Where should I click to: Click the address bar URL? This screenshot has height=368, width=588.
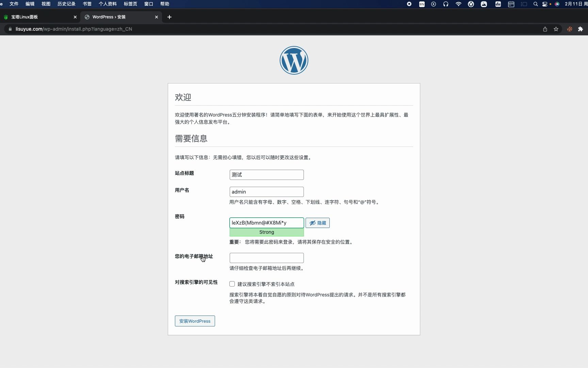[74, 29]
